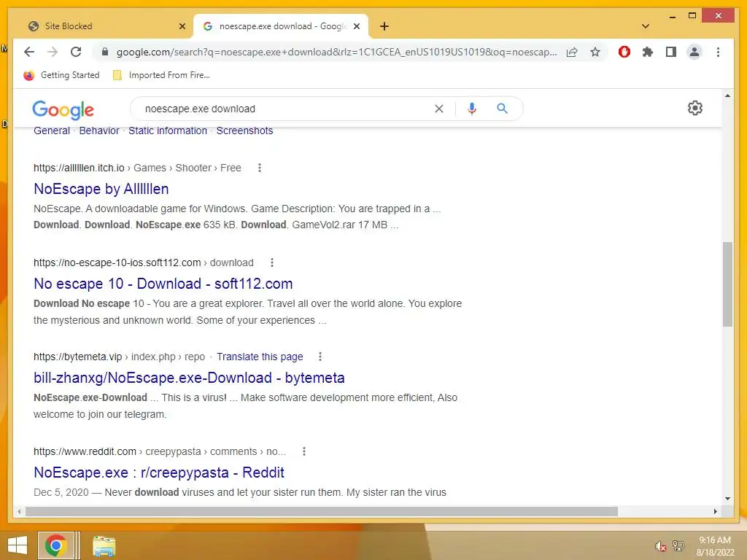Screen dimensions: 747x560
Task: Click the Chrome taskbar icon
Action: coord(56,545)
